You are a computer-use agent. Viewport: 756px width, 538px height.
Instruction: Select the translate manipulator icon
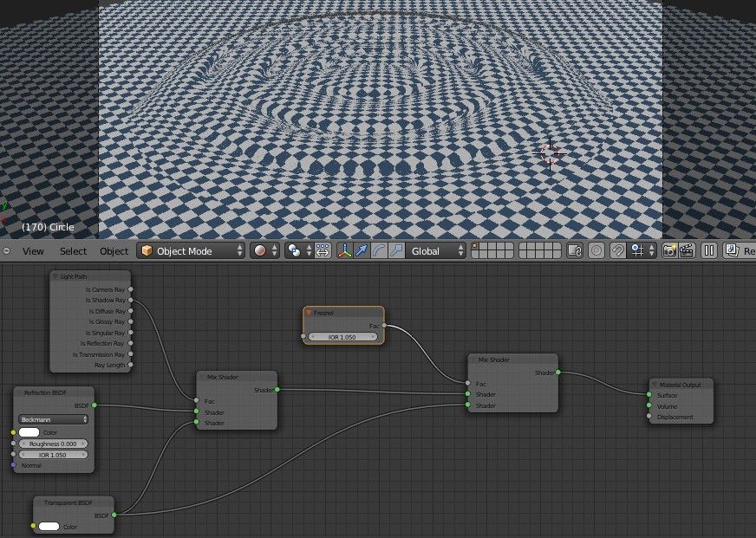pos(361,251)
